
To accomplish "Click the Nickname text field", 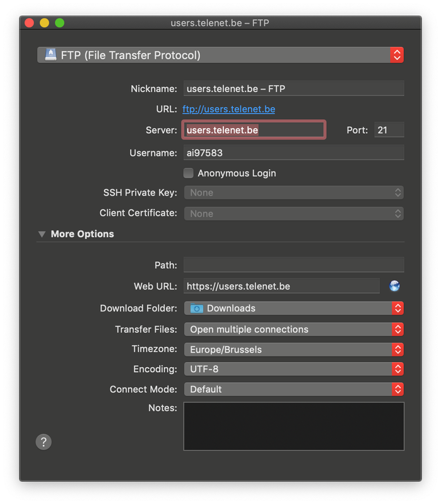I will 293,89.
